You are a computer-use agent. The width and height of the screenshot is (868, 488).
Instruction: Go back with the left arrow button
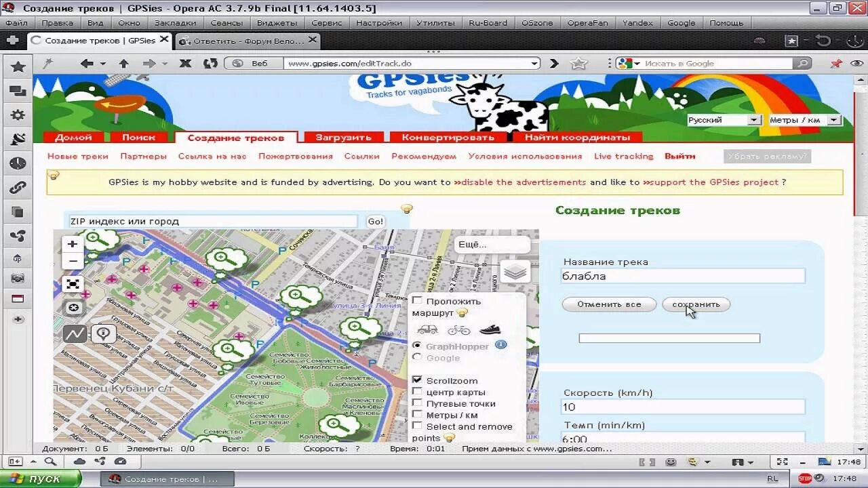tap(87, 63)
